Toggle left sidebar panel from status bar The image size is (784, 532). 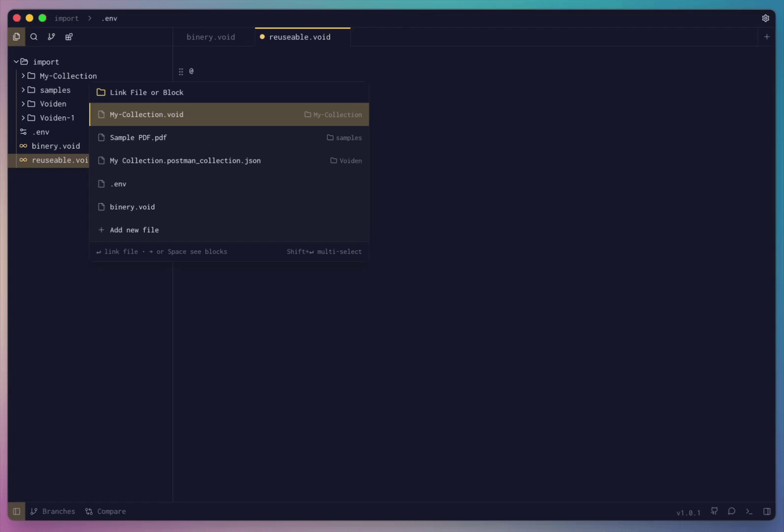16,511
